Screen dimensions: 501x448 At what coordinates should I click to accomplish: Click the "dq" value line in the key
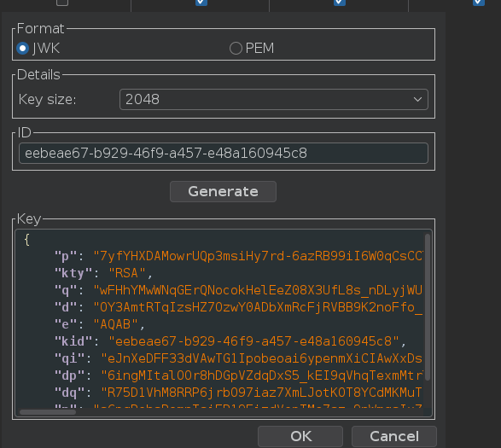(x=239, y=393)
